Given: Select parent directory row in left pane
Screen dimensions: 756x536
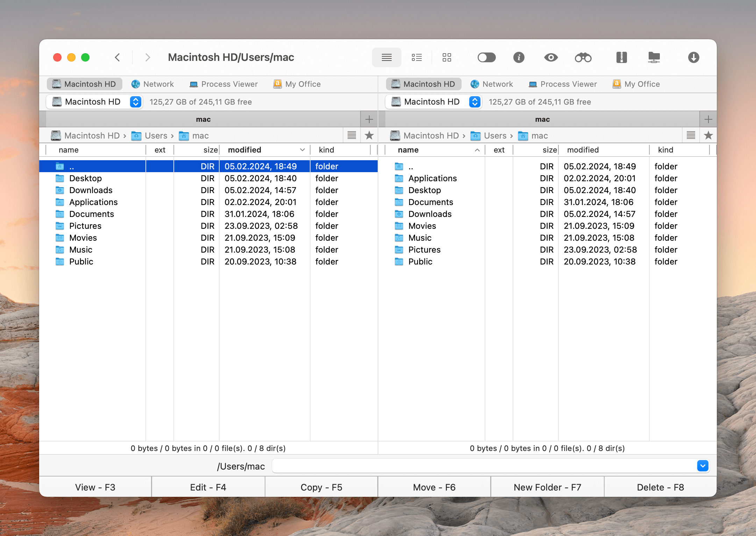Looking at the screenshot, I should pyautogui.click(x=208, y=166).
